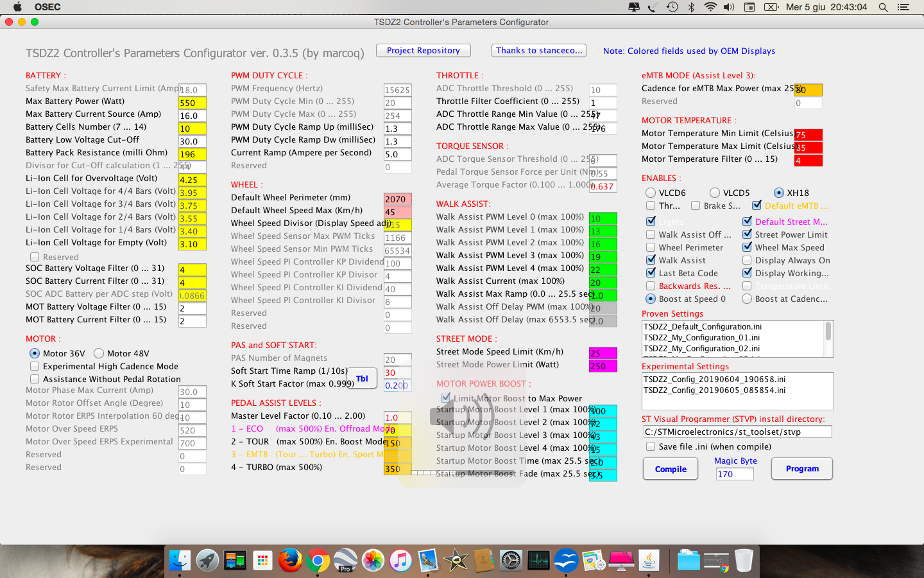Click the TURBO assist level field
The width and height of the screenshot is (924, 578).
(x=398, y=469)
